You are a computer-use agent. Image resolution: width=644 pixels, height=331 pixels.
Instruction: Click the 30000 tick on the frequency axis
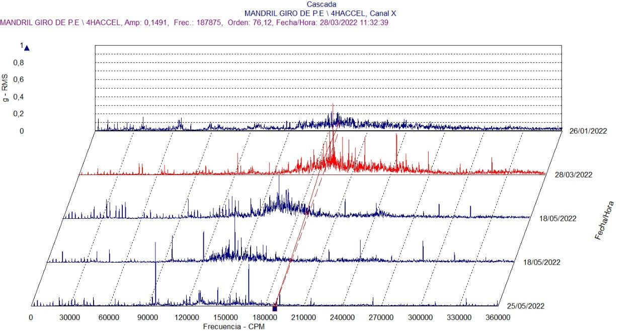(70, 317)
